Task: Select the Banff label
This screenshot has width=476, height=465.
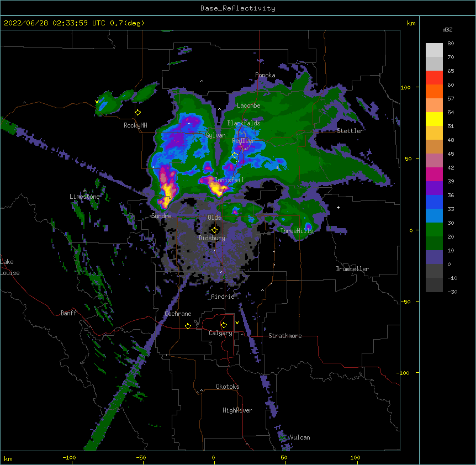Action: (68, 313)
